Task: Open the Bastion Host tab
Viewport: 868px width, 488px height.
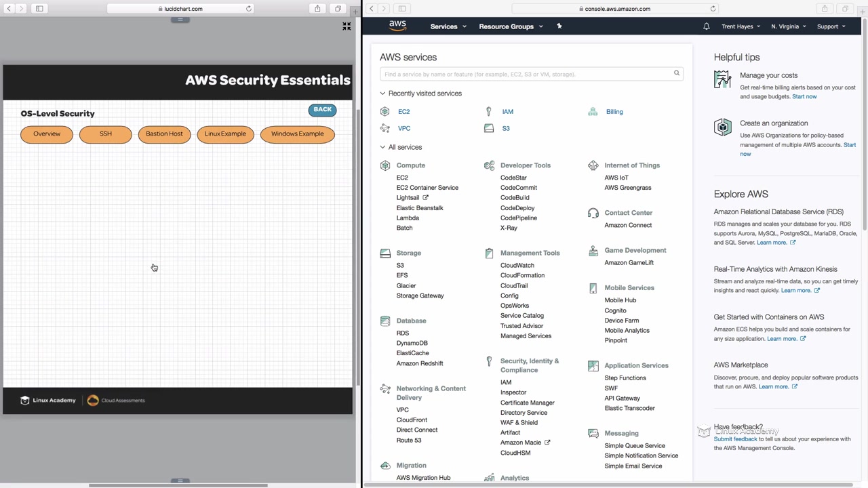Action: pos(164,134)
